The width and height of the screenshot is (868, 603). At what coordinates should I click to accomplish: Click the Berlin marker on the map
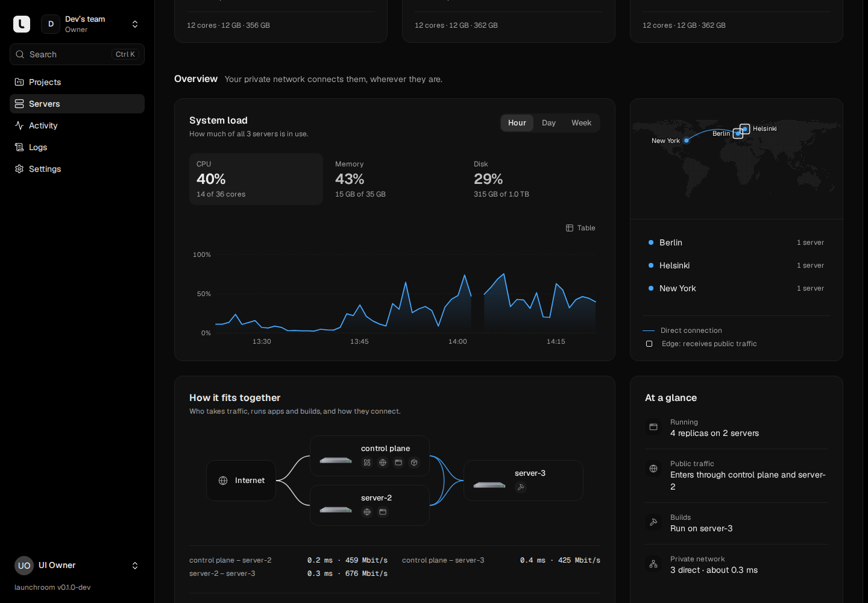pyautogui.click(x=738, y=134)
